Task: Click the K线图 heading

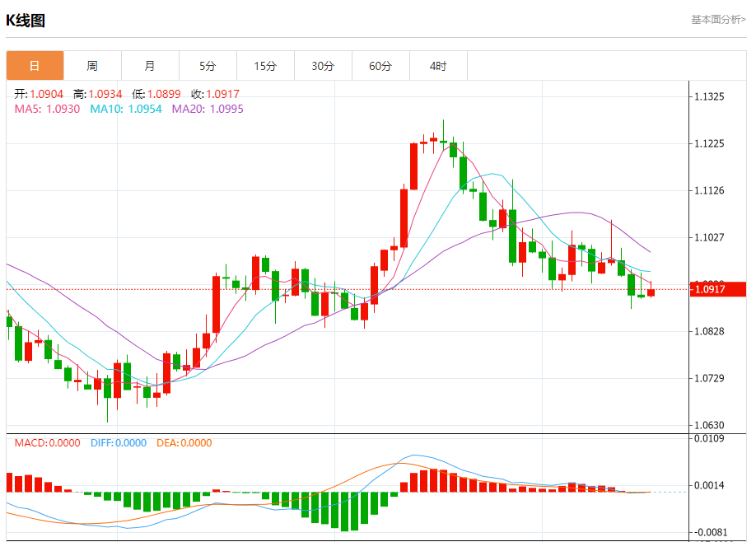Action: [26, 21]
